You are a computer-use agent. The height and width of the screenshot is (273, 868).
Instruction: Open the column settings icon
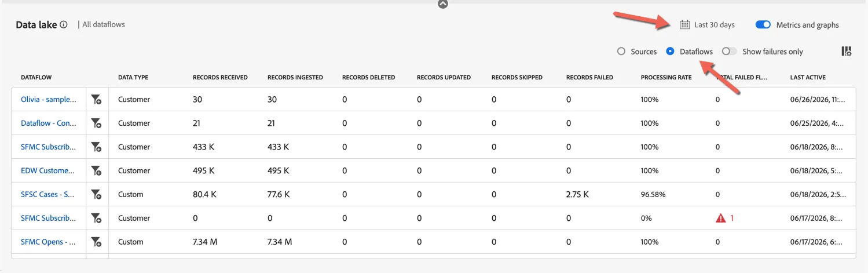click(x=847, y=51)
